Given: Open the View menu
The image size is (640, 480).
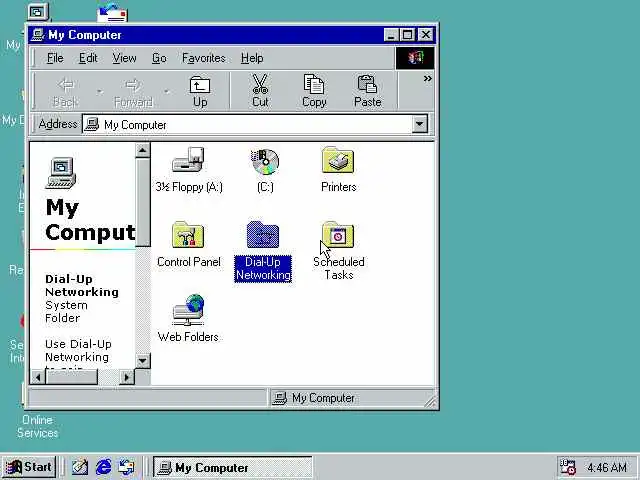Looking at the screenshot, I should [124, 58].
